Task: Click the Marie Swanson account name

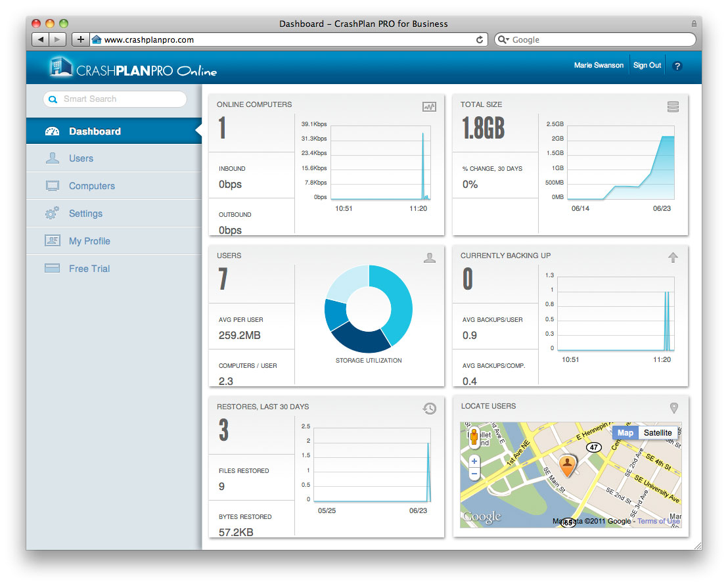Action: pos(599,66)
